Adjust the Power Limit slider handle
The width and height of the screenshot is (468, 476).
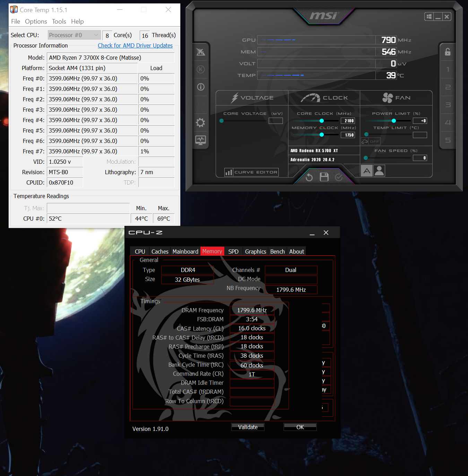tap(394, 121)
